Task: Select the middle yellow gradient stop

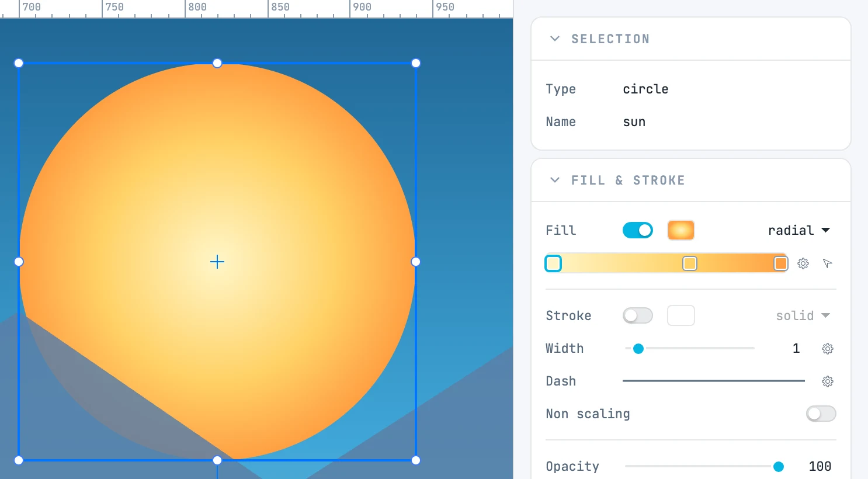Action: click(690, 263)
